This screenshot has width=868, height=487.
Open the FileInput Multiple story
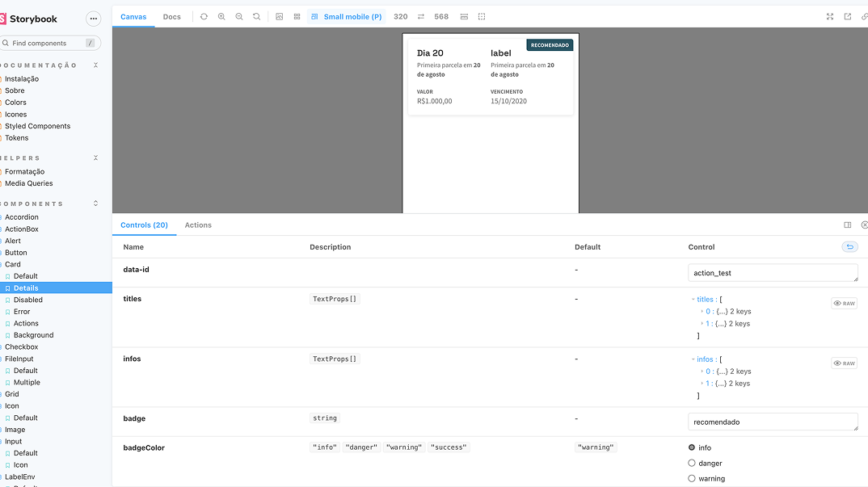(27, 382)
